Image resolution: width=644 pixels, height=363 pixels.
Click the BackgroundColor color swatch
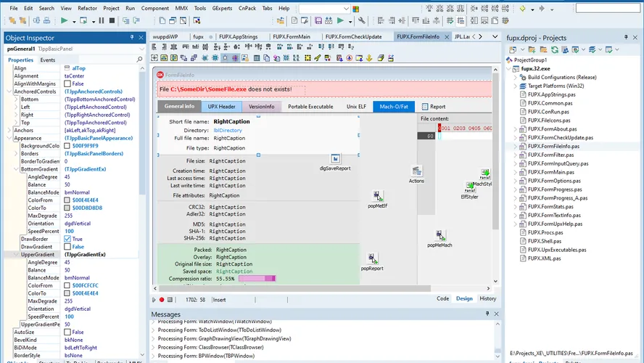click(x=67, y=146)
